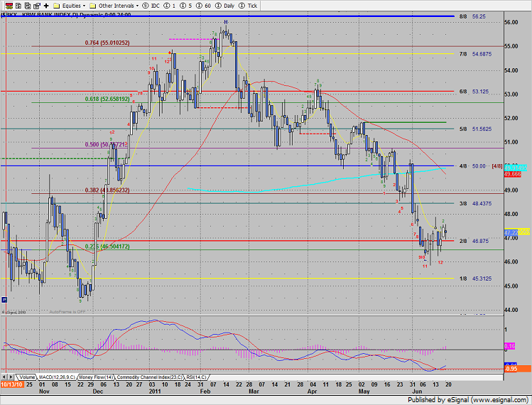532x405 pixels.
Task: Click the blue 47.22 last price tag
Action: tap(511, 232)
